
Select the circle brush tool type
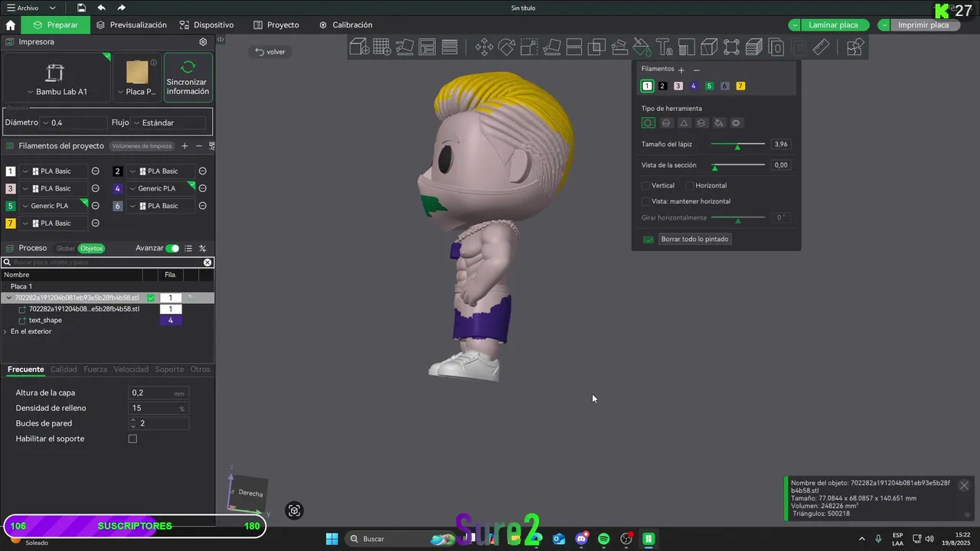(x=648, y=122)
